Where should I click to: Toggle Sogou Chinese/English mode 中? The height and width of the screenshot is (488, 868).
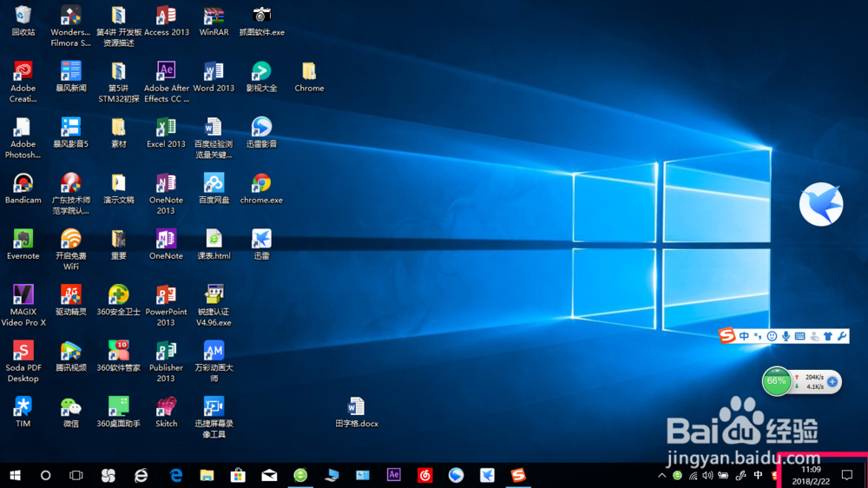coord(744,336)
